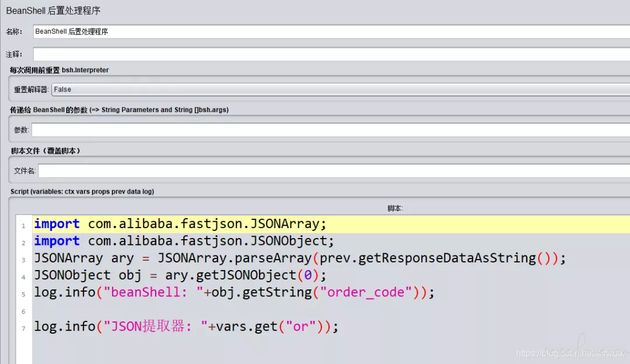The image size is (630, 364).
Task: Click the ary.getJSONObject(0) line 4
Action: point(180,275)
